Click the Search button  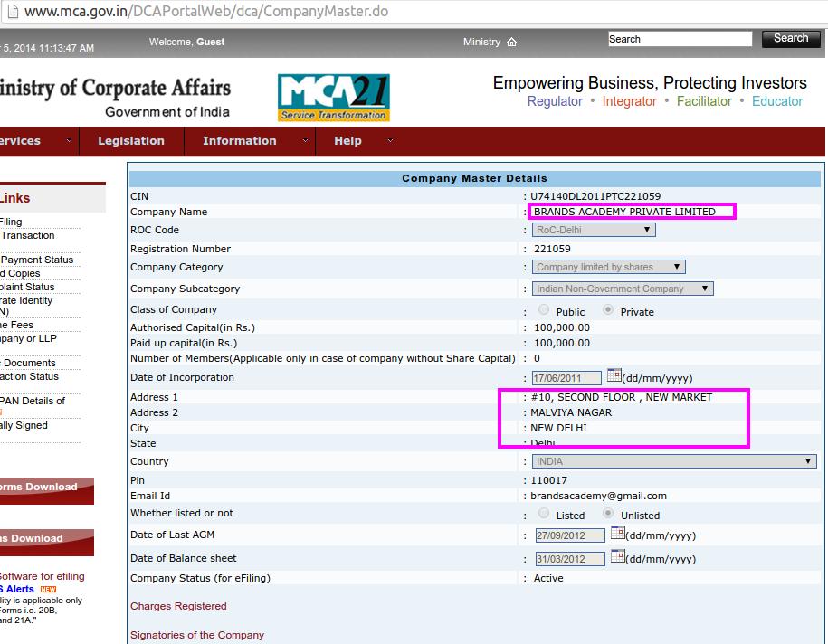pos(791,39)
